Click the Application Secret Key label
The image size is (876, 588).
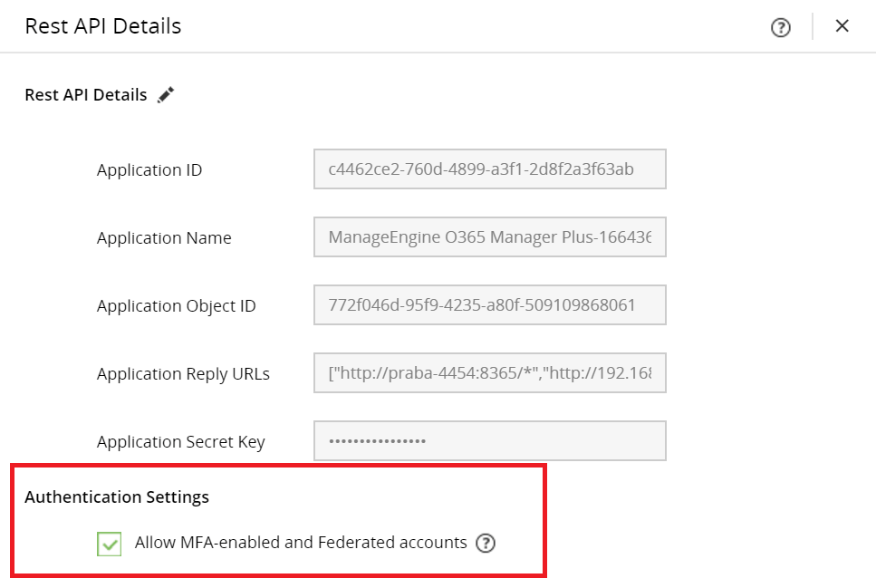tap(181, 442)
